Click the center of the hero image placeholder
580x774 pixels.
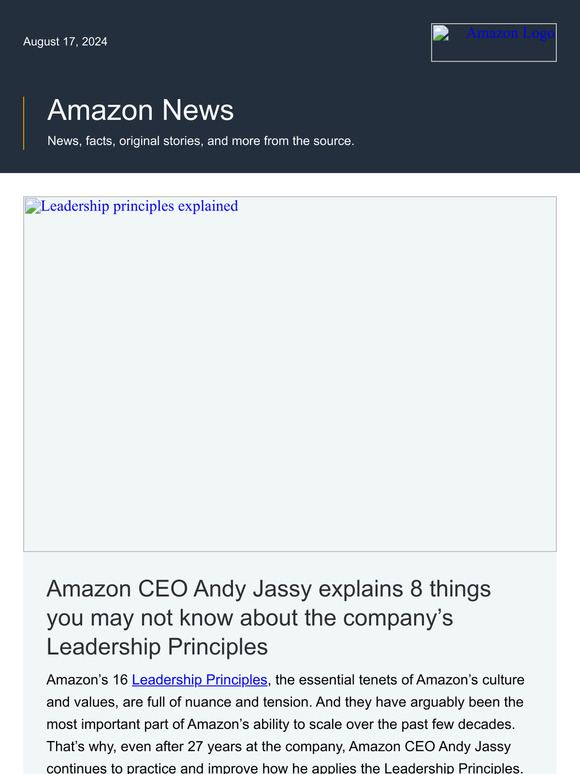[x=290, y=374]
